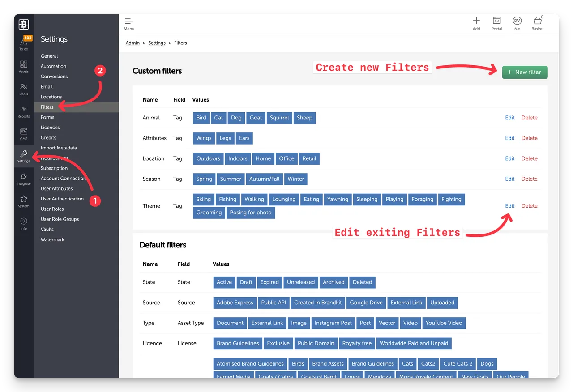The width and height of the screenshot is (573, 392).
Task: Open the To do panel in sidebar
Action: pos(24,43)
